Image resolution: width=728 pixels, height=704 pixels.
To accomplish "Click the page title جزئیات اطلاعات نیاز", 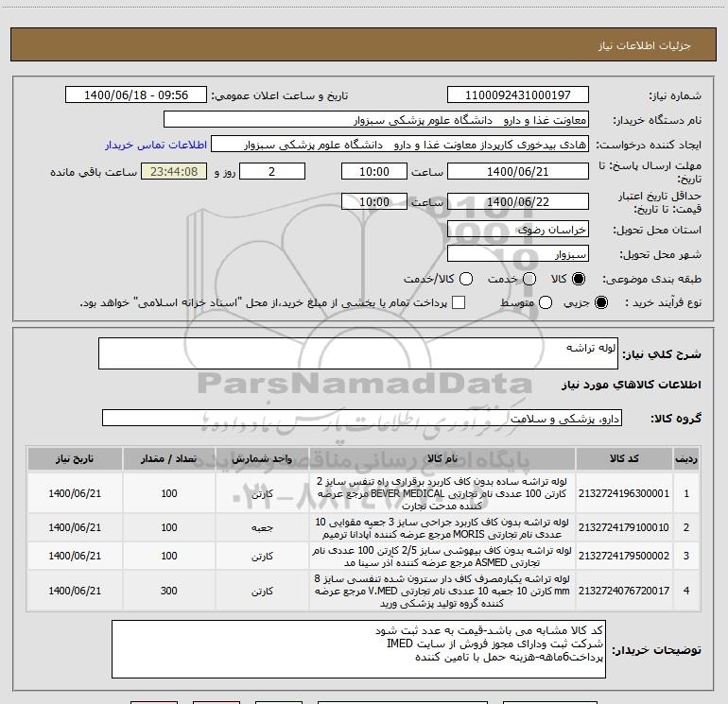I will point(645,45).
